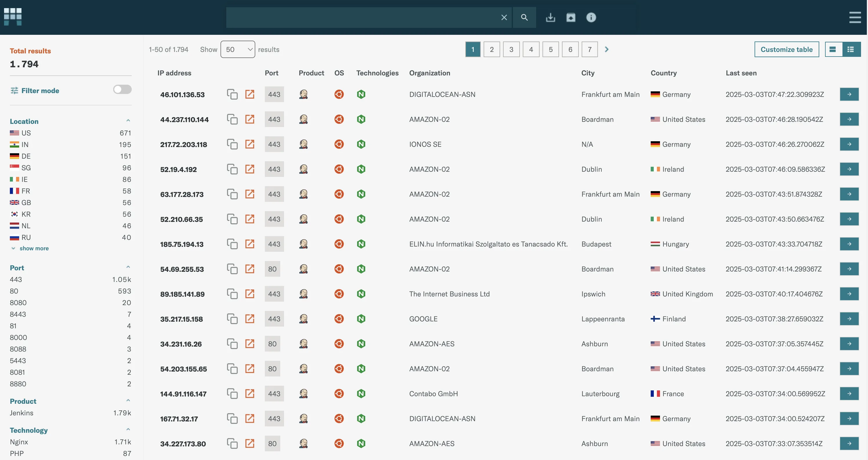Go to results page 7
This screenshot has width=868, height=460.
coord(590,50)
